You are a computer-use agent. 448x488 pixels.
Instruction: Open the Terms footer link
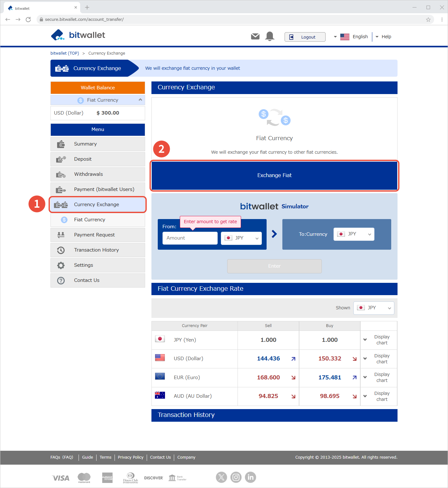[105, 457]
